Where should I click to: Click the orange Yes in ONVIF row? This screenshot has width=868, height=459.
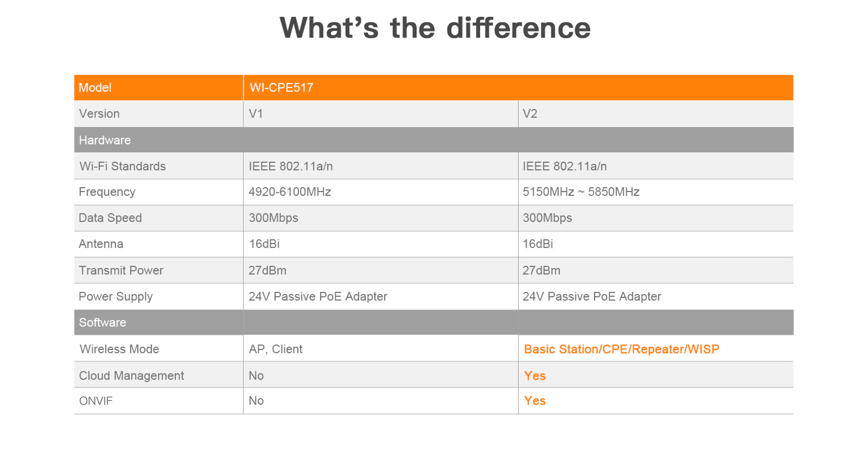pos(535,401)
